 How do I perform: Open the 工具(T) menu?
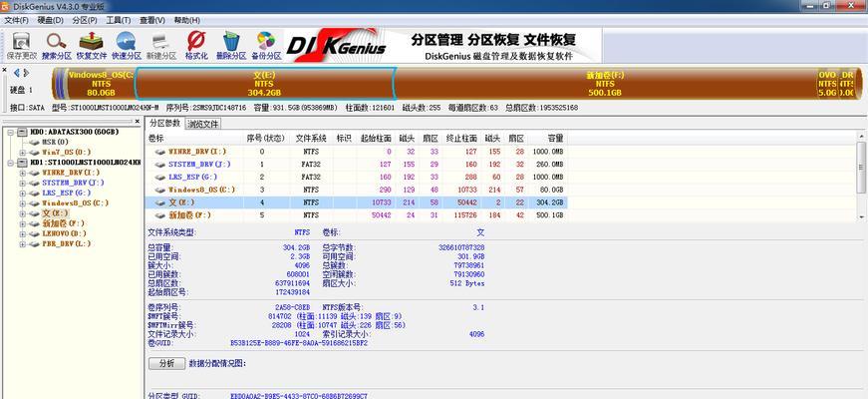click(x=119, y=20)
